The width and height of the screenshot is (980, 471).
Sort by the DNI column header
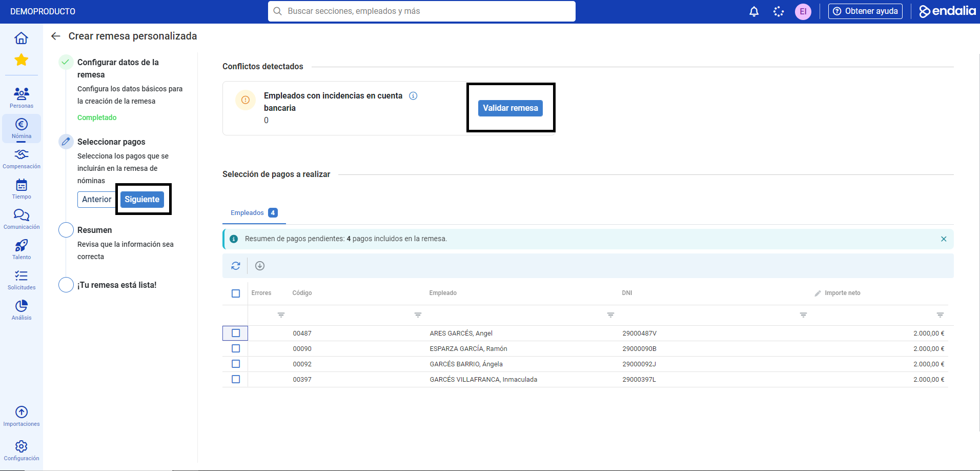[627, 293]
